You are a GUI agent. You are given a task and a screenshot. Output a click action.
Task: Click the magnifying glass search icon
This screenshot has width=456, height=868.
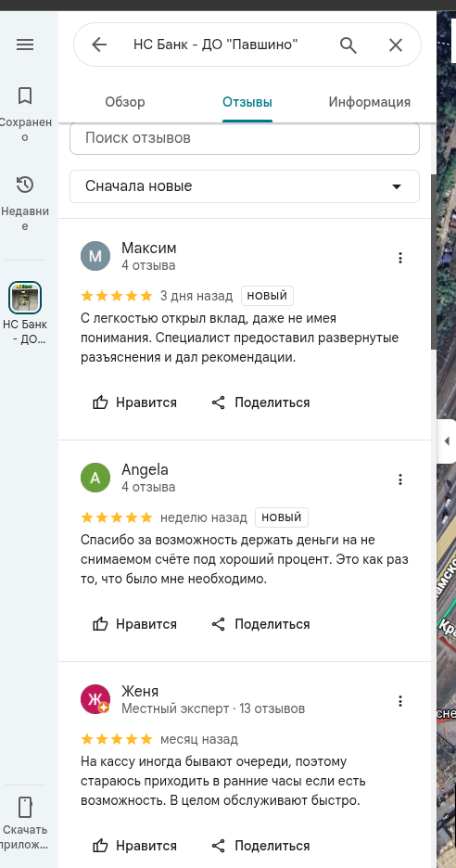348,45
